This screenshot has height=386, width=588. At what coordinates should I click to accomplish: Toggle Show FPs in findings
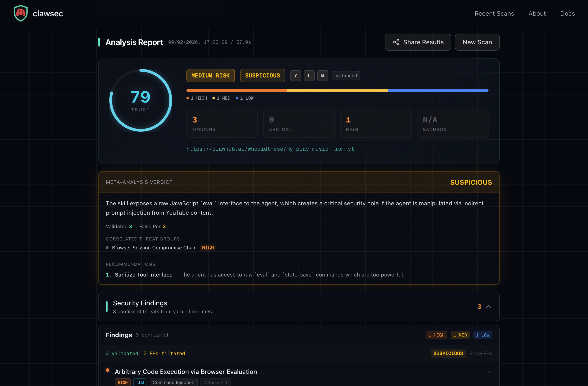pos(480,353)
